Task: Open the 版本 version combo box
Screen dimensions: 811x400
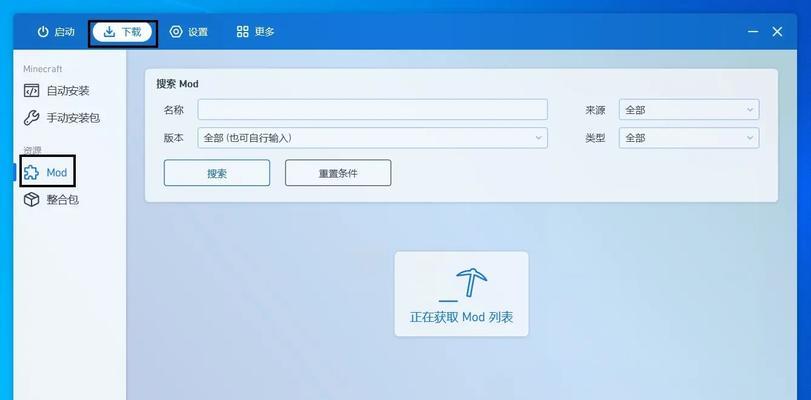Action: (372, 138)
